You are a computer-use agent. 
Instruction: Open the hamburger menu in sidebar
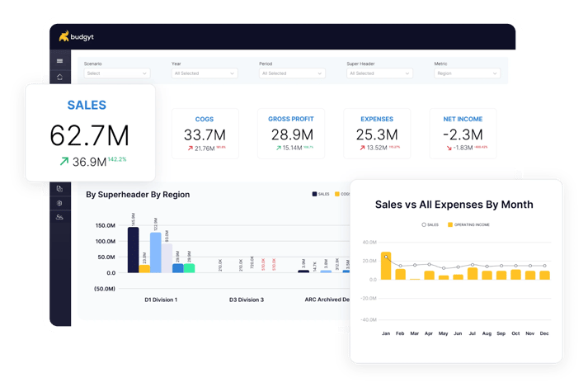pyautogui.click(x=59, y=61)
